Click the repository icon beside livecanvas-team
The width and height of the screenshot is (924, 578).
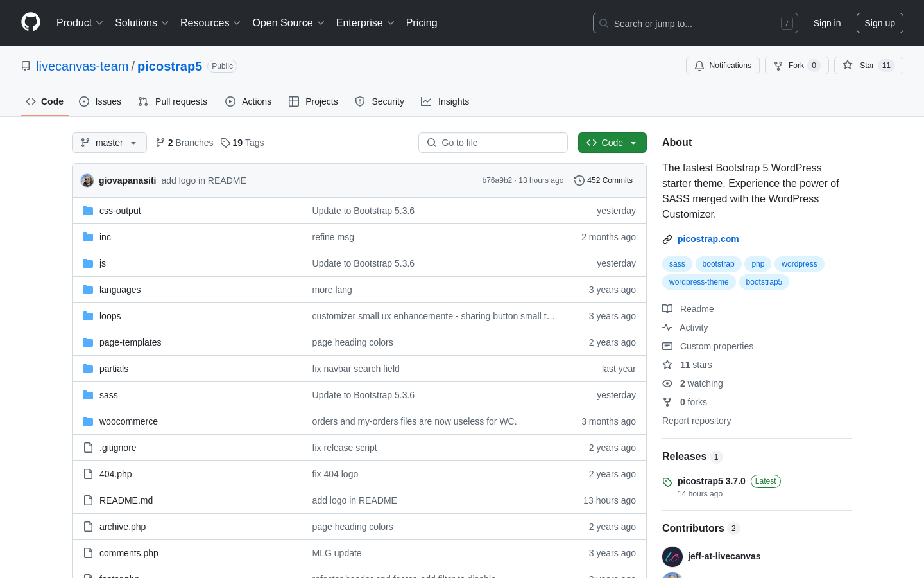click(26, 66)
